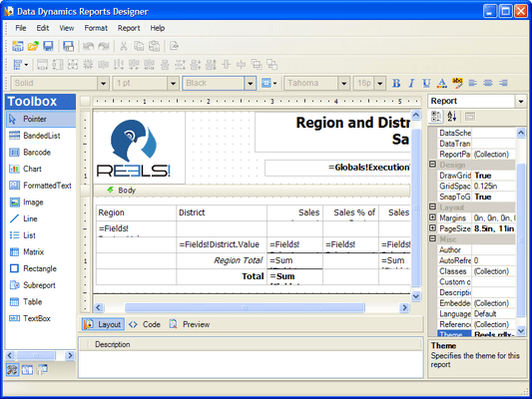
Task: Open the 16pt font size dropdown
Action: pos(380,83)
